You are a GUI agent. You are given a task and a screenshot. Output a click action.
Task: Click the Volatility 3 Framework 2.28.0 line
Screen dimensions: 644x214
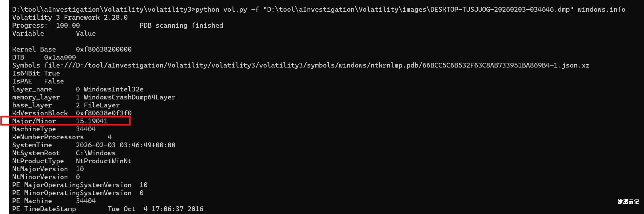tap(70, 17)
